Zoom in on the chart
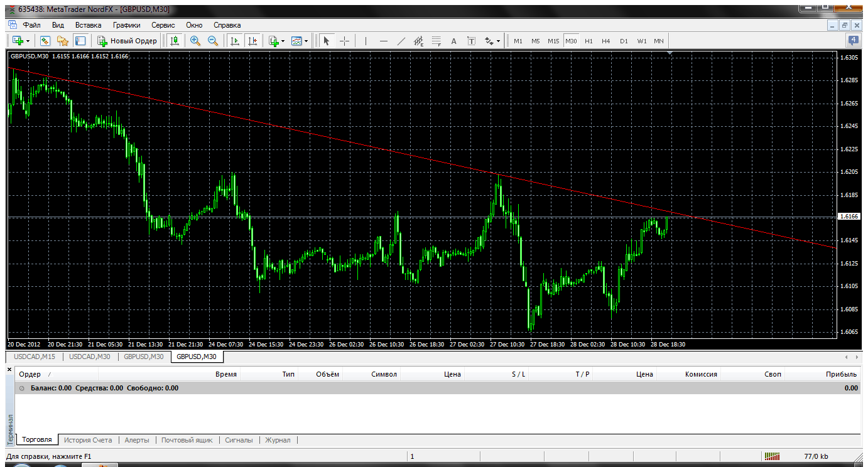 click(x=195, y=41)
